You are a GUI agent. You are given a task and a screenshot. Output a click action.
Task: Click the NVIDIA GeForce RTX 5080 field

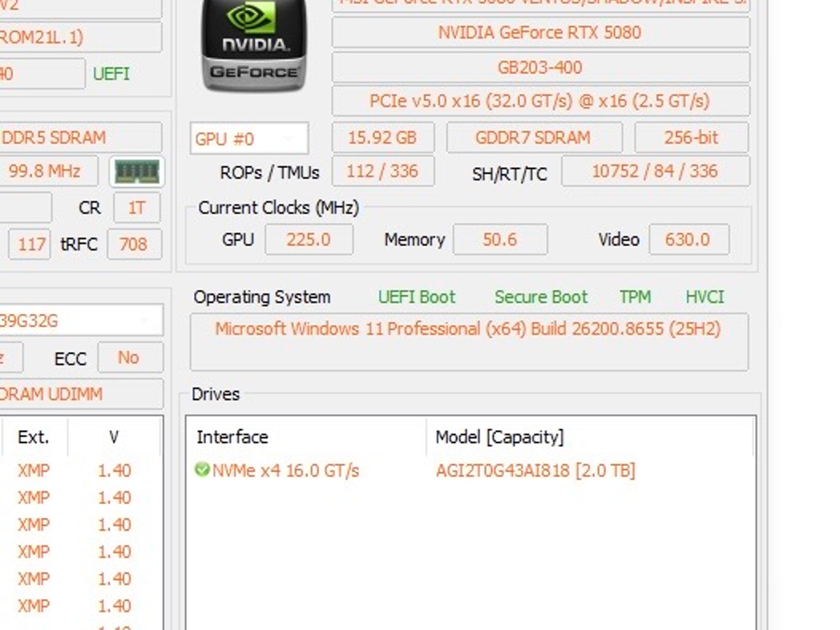541,32
